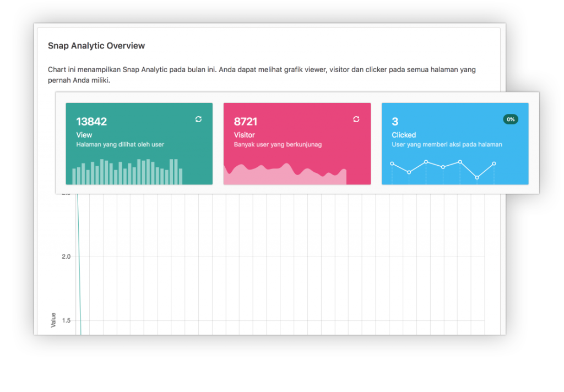Select the "Clicked" label on blue card
Viewport: 564px width, 392px height.
tap(404, 135)
